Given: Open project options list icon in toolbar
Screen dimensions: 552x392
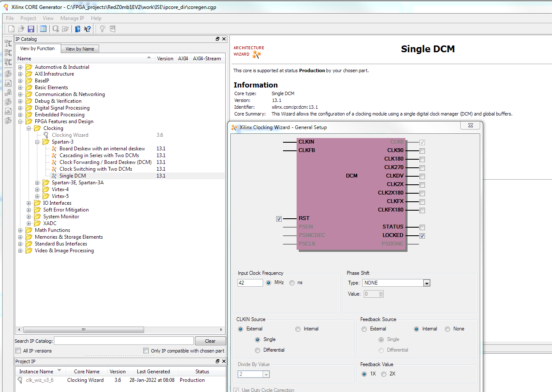Looking at the screenshot, I should (43, 29).
